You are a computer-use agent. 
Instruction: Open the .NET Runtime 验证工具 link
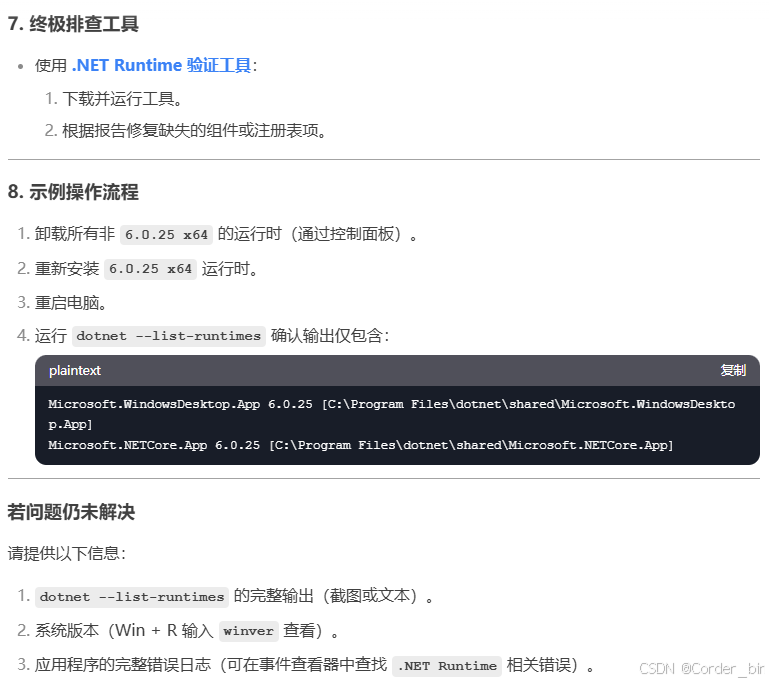coord(161,65)
